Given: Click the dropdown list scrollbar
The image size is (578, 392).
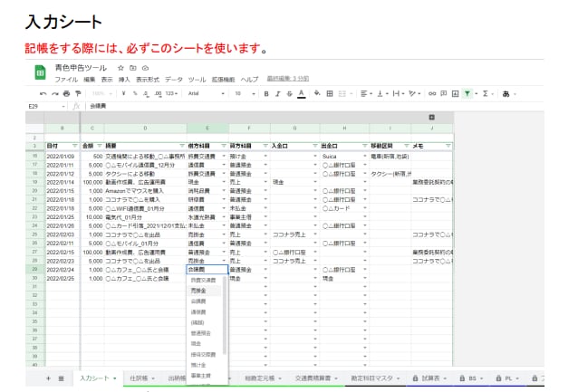Looking at the screenshot, I should click(225, 316).
